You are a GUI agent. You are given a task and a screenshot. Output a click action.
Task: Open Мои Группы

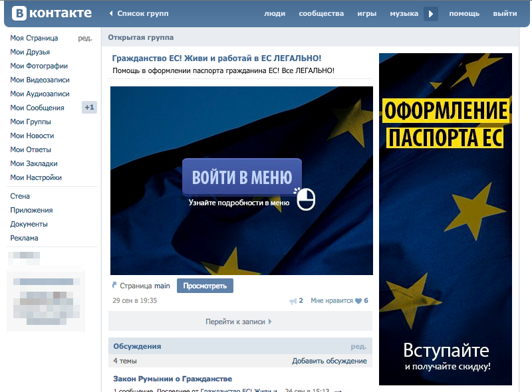click(31, 122)
